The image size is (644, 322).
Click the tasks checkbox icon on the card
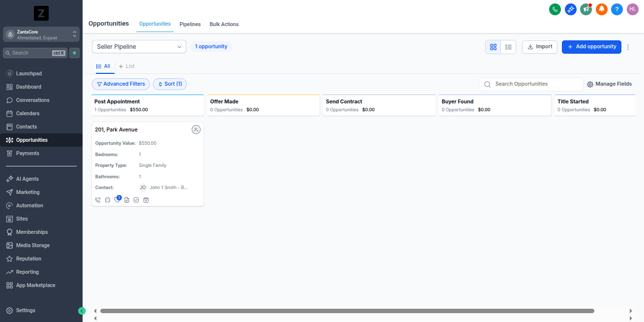(x=136, y=199)
